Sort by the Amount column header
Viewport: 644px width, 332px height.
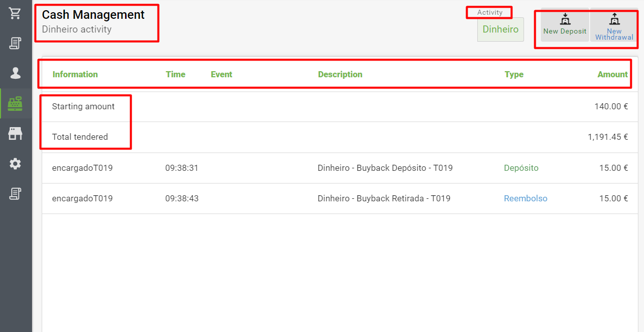point(612,74)
